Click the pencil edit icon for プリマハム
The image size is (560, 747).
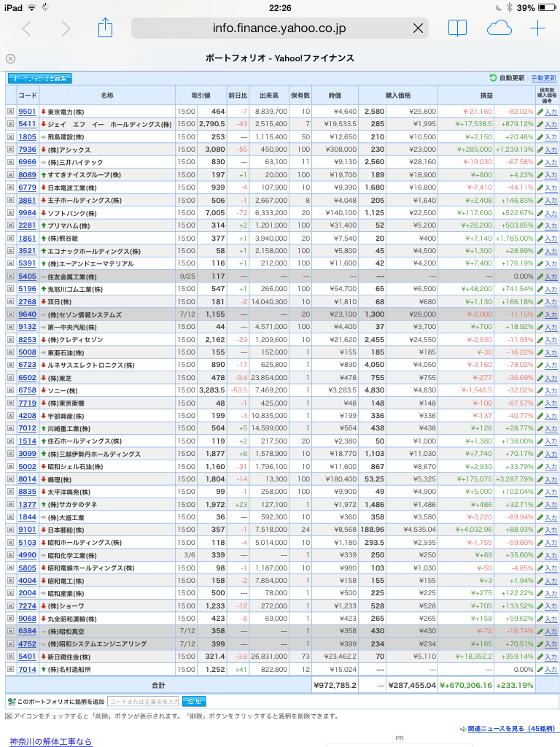(x=540, y=225)
